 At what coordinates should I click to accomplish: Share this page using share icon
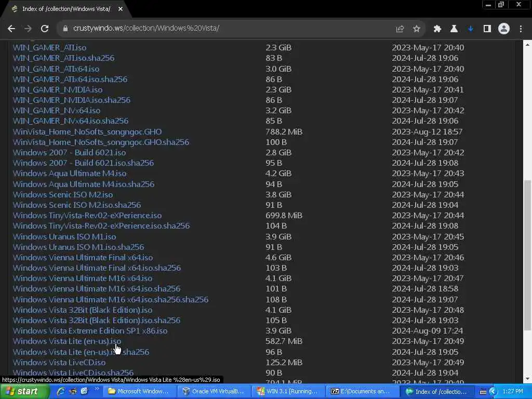pos(400,29)
